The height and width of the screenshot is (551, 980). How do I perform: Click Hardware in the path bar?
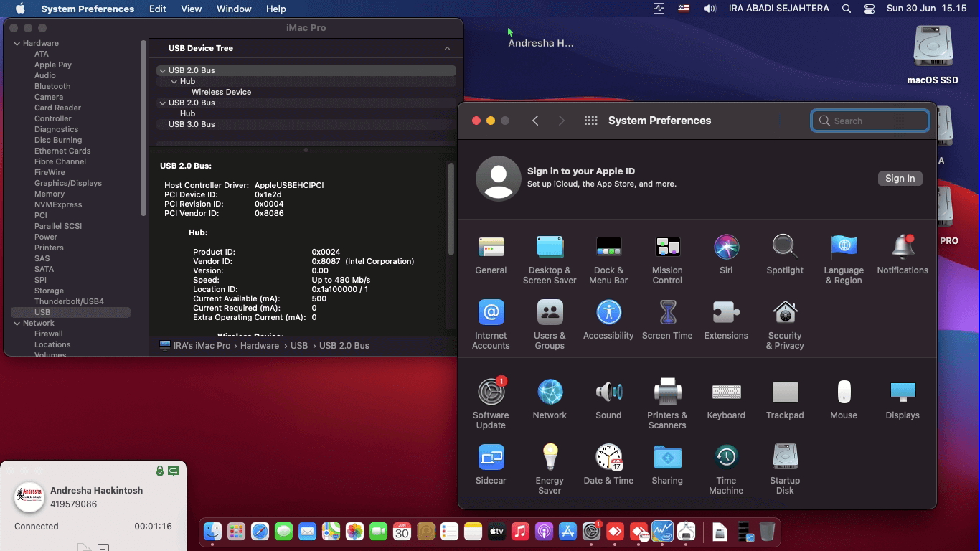(x=260, y=345)
